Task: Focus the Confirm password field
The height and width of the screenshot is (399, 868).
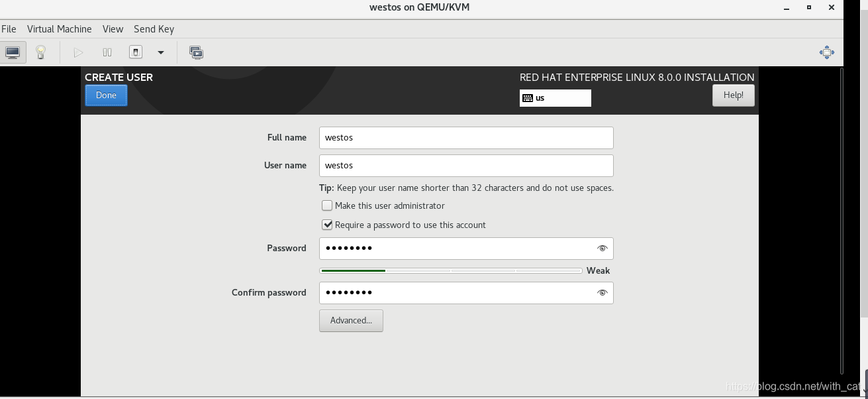Action: [466, 293]
